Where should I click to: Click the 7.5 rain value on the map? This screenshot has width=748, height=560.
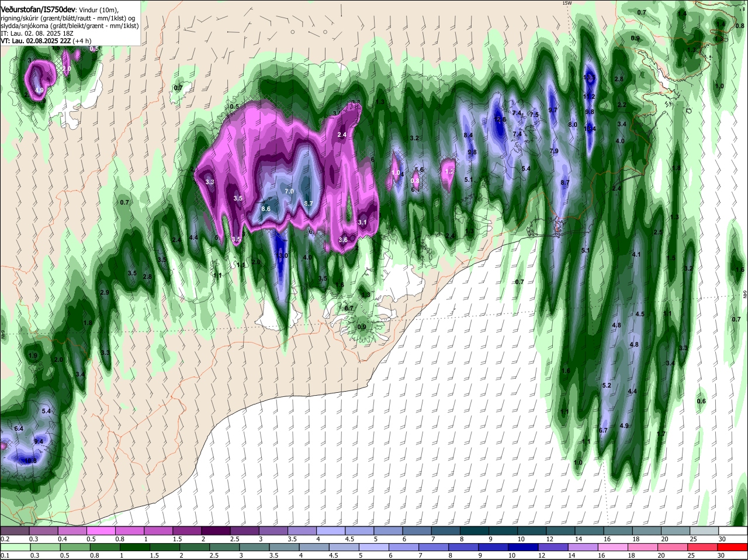pos(534,115)
